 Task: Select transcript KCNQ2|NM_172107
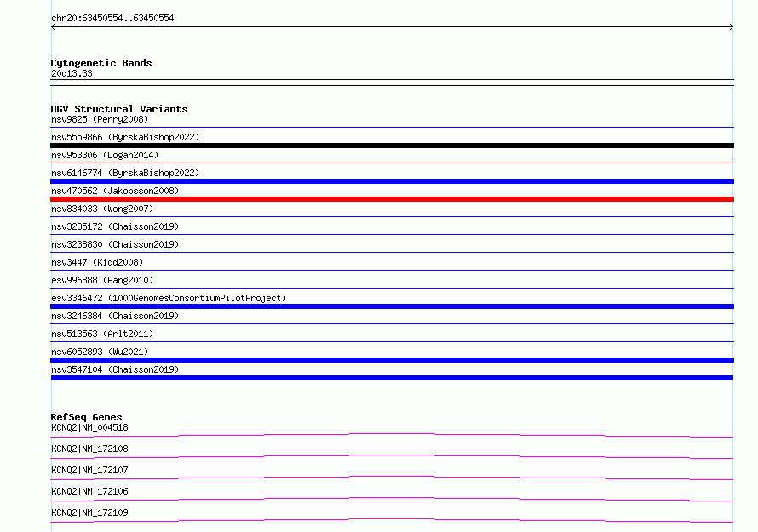89,470
